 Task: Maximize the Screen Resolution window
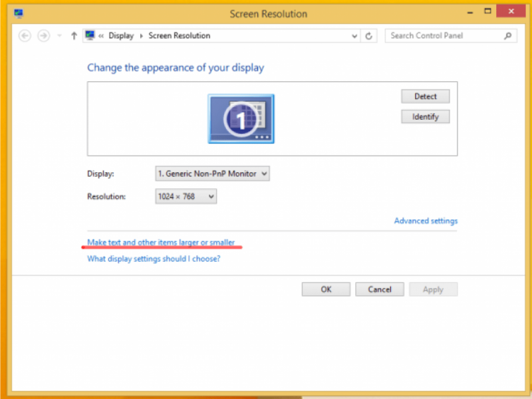487,11
